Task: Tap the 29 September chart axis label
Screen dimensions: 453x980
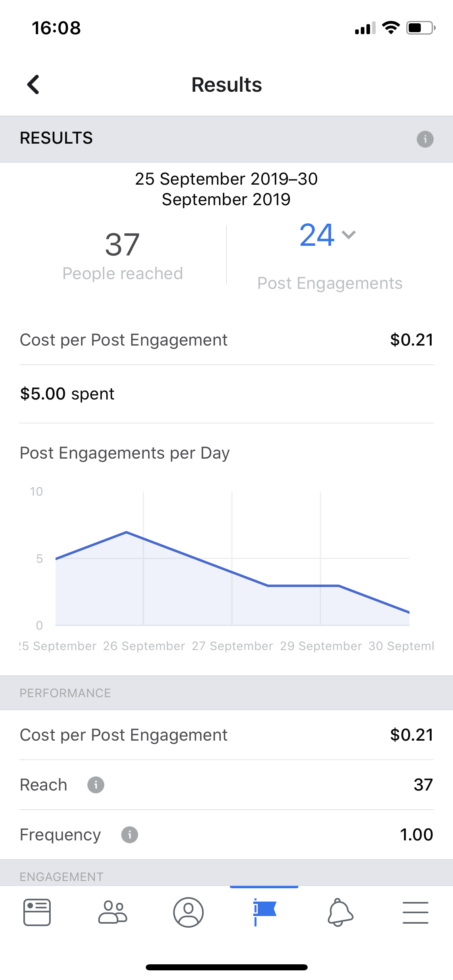Action: pos(321,646)
